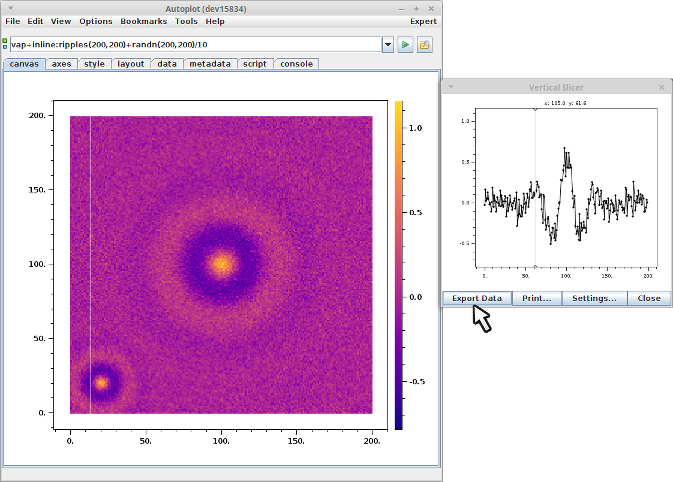Open the File menu
Screen dimensions: 673x482
pos(12,21)
